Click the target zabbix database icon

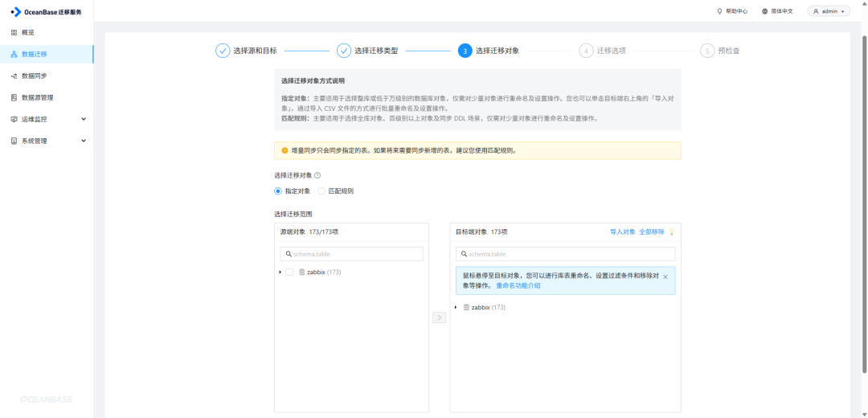(x=466, y=307)
